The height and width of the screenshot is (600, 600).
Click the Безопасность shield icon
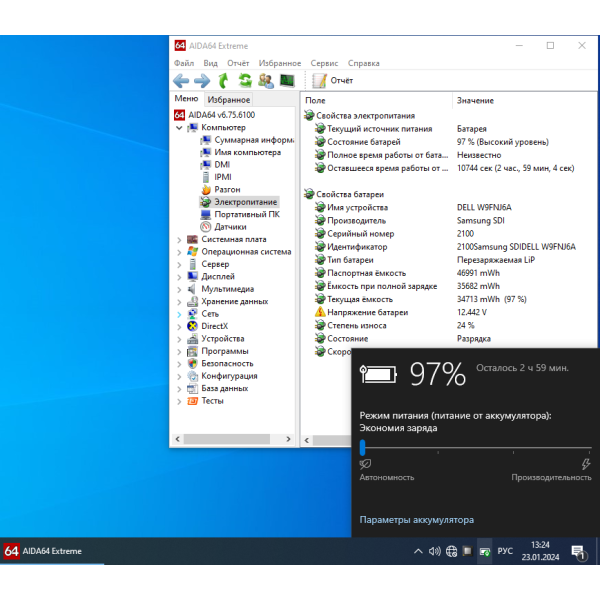[192, 364]
